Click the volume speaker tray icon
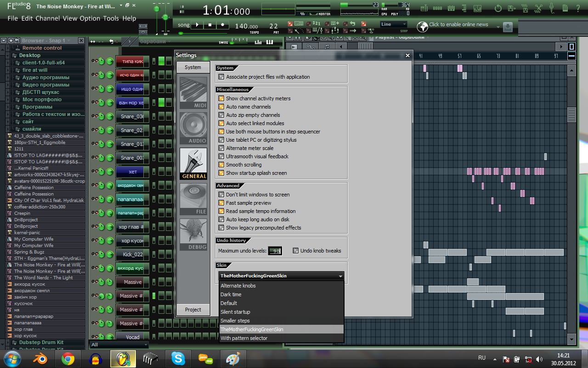The image size is (588, 368). click(x=539, y=359)
